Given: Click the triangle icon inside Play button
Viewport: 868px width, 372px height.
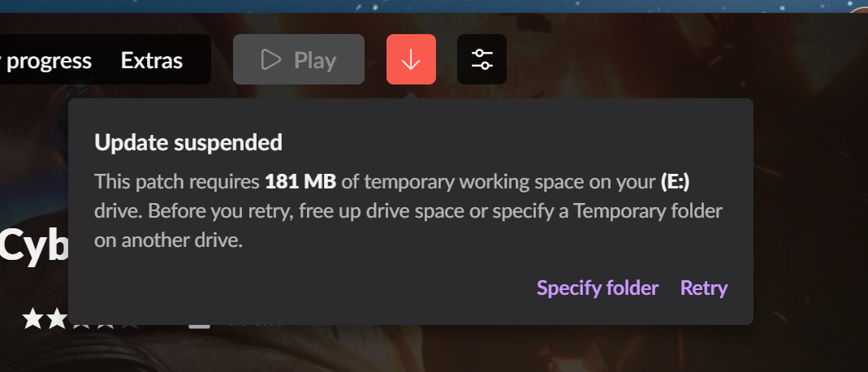Looking at the screenshot, I should coord(270,59).
